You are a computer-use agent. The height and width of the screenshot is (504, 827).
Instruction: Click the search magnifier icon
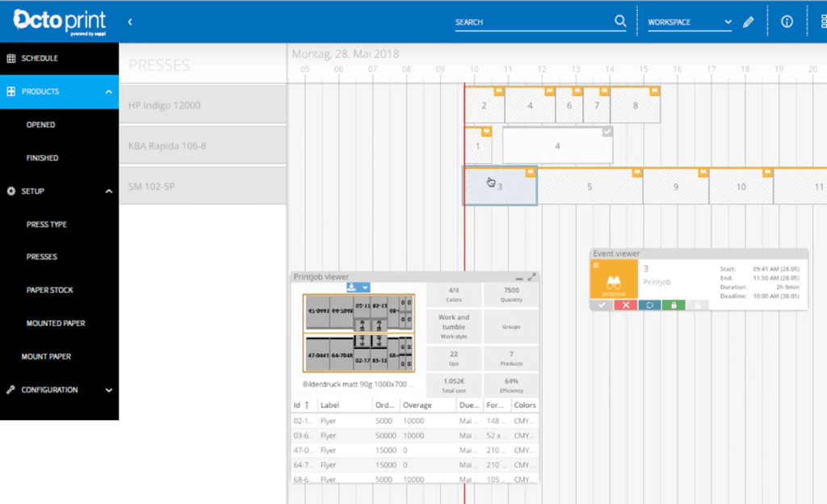click(x=619, y=22)
